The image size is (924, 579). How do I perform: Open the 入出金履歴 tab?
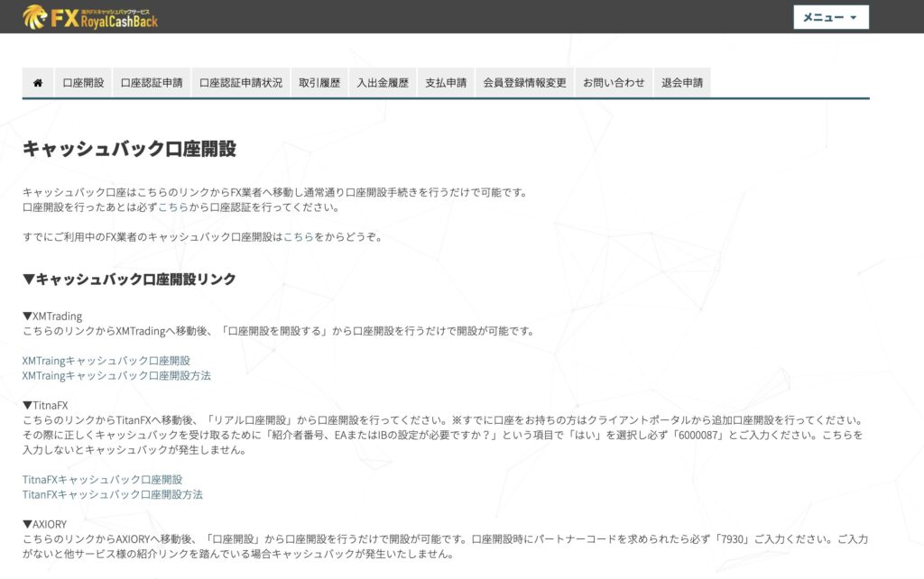click(383, 83)
